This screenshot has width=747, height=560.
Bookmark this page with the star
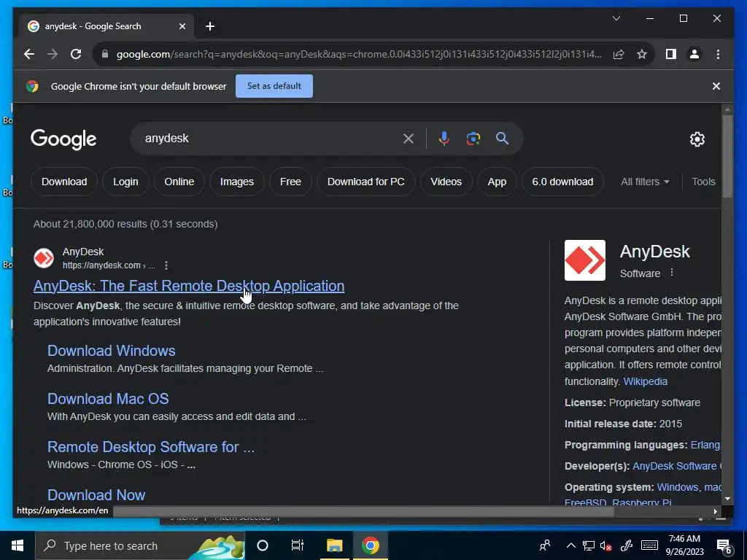[x=642, y=54]
